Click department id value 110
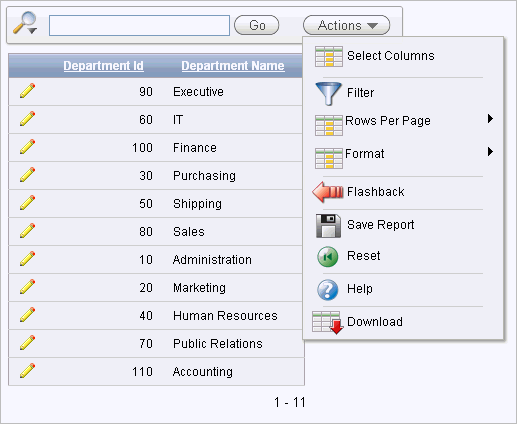 142,372
